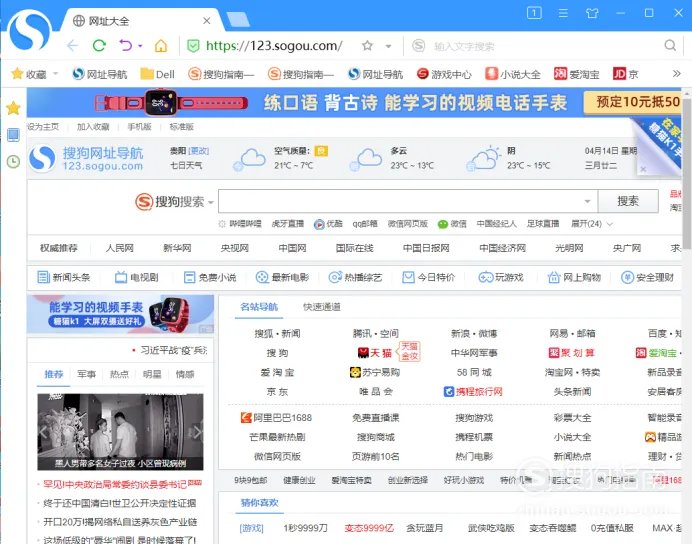Screen dimensions: 692x544
Task: Click 加入收藏 link
Action: pos(93,127)
